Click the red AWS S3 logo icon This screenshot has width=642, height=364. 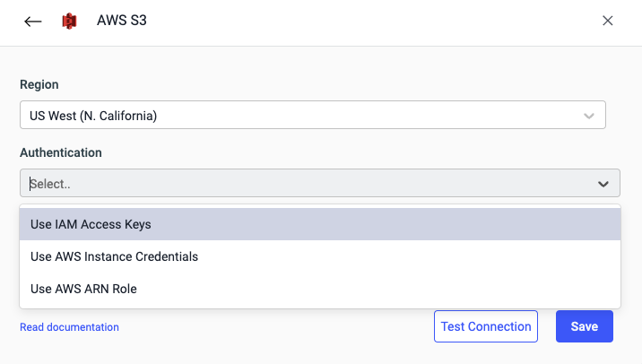pyautogui.click(x=69, y=21)
